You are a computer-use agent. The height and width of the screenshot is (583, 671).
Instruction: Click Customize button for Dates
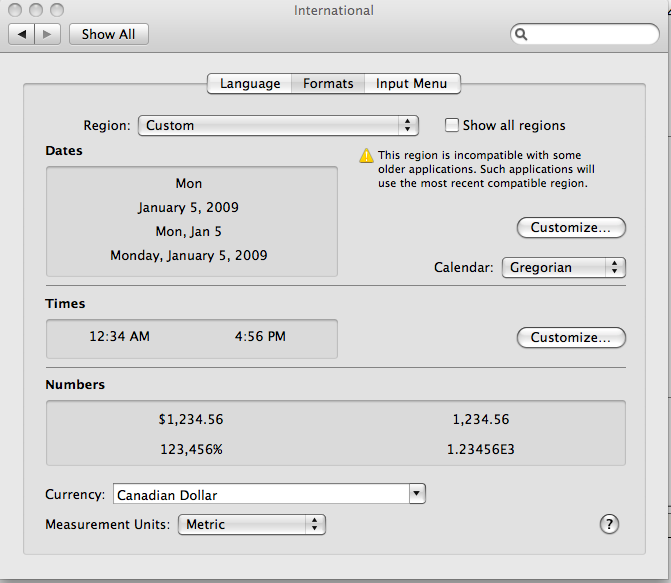(571, 227)
